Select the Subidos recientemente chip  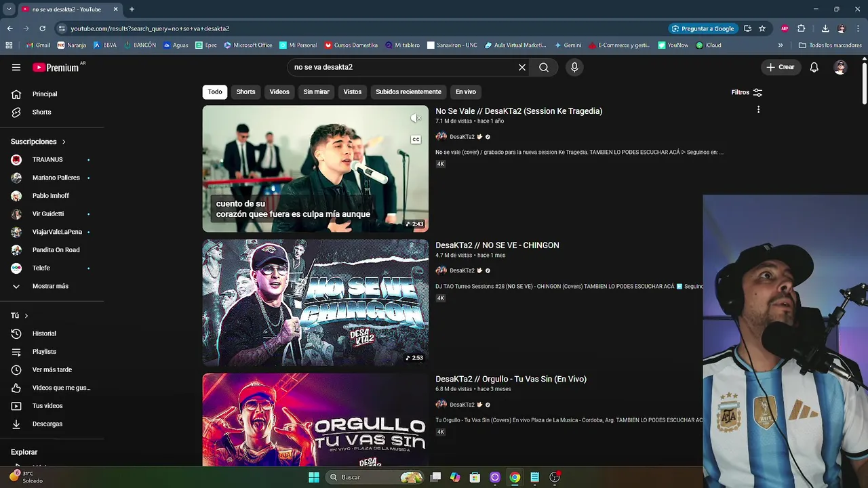click(x=408, y=92)
